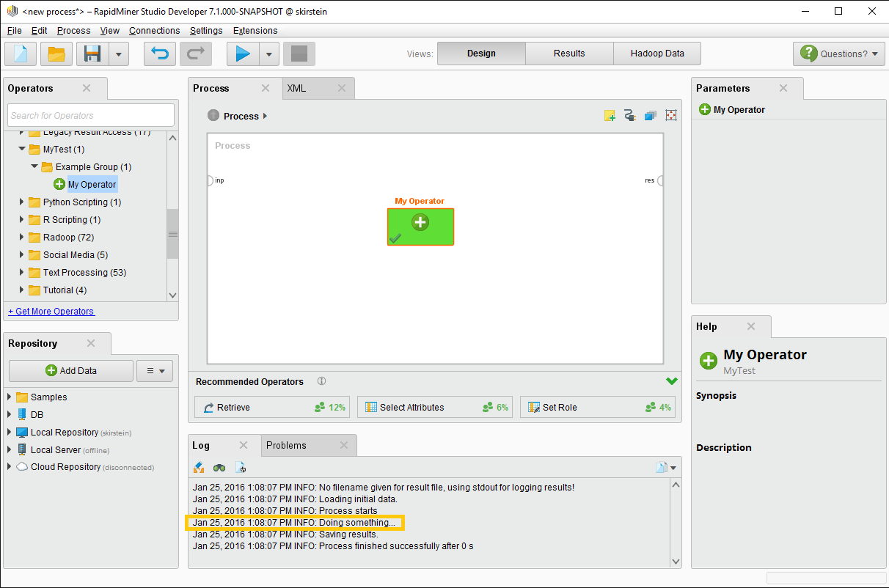Click the Search for Operators field

point(91,115)
